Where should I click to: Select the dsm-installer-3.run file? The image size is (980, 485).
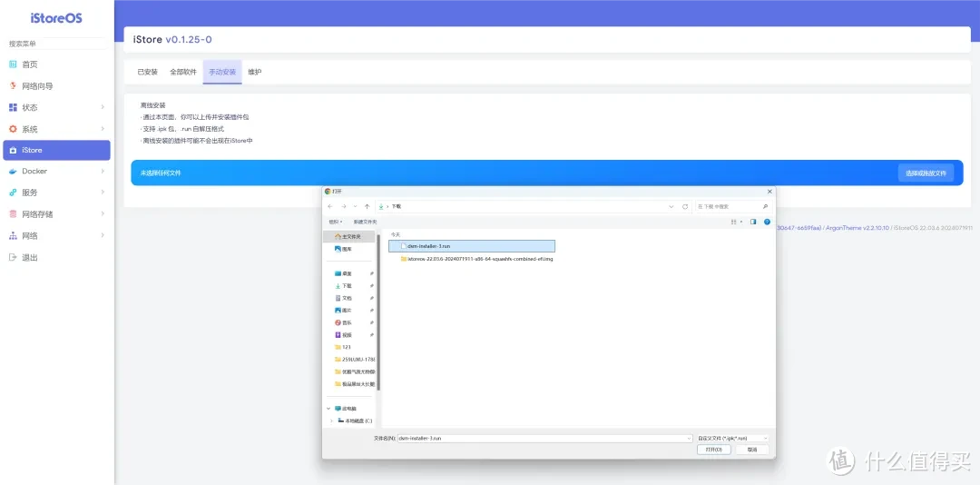pyautogui.click(x=471, y=246)
